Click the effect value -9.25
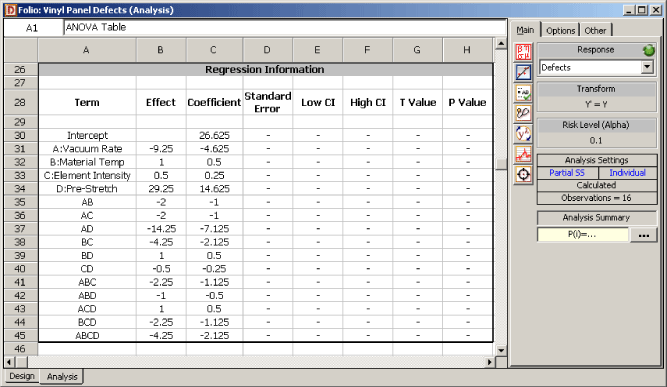The height and width of the screenshot is (387, 667). pyautogui.click(x=161, y=149)
